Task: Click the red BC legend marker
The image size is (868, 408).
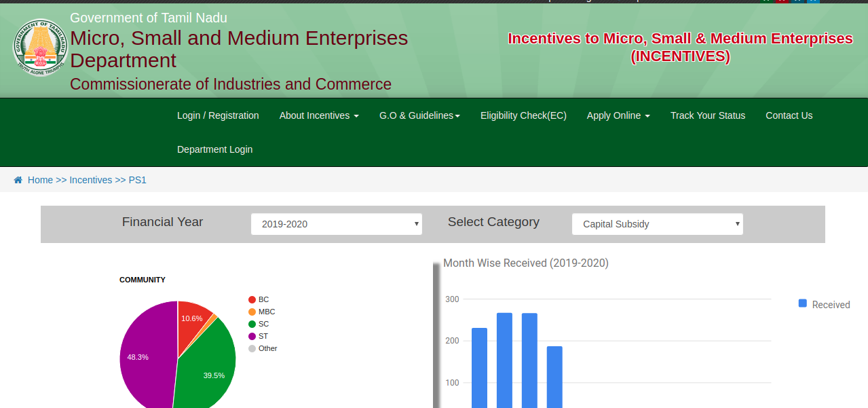Action: (252, 300)
